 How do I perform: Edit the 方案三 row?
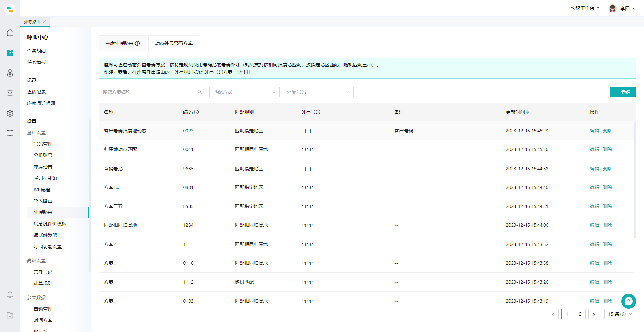tap(594, 282)
